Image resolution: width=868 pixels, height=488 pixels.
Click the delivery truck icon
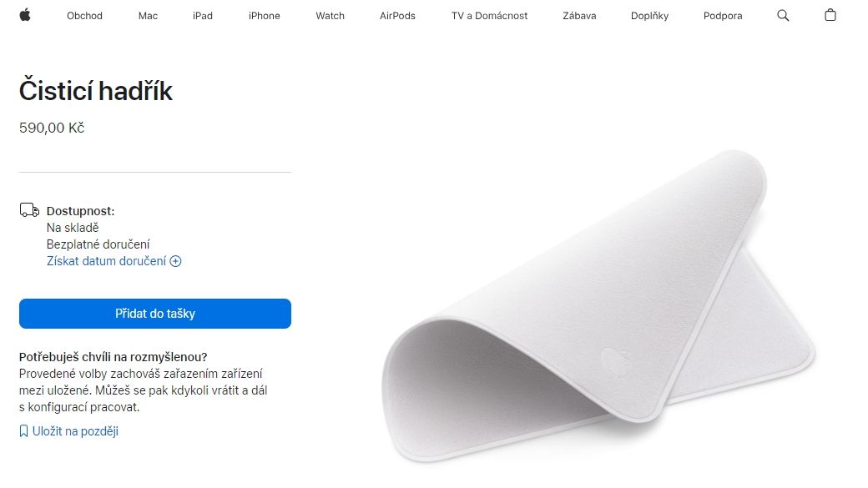pyautogui.click(x=29, y=210)
